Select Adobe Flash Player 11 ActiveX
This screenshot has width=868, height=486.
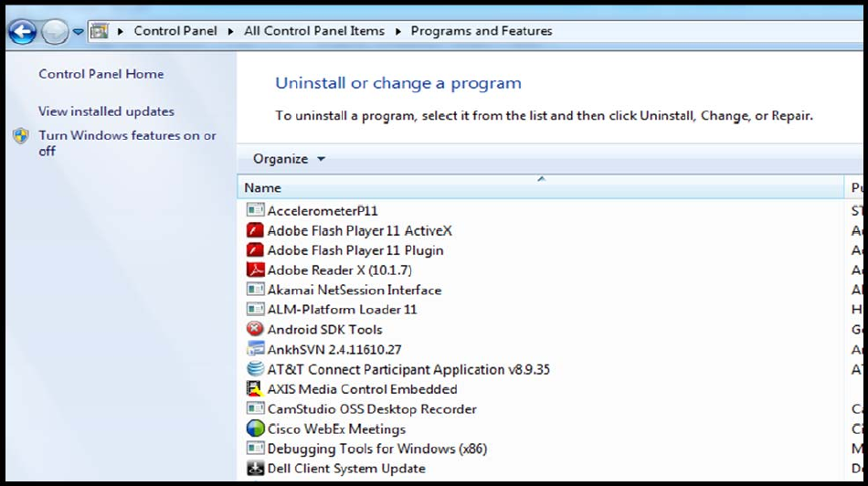(360, 230)
